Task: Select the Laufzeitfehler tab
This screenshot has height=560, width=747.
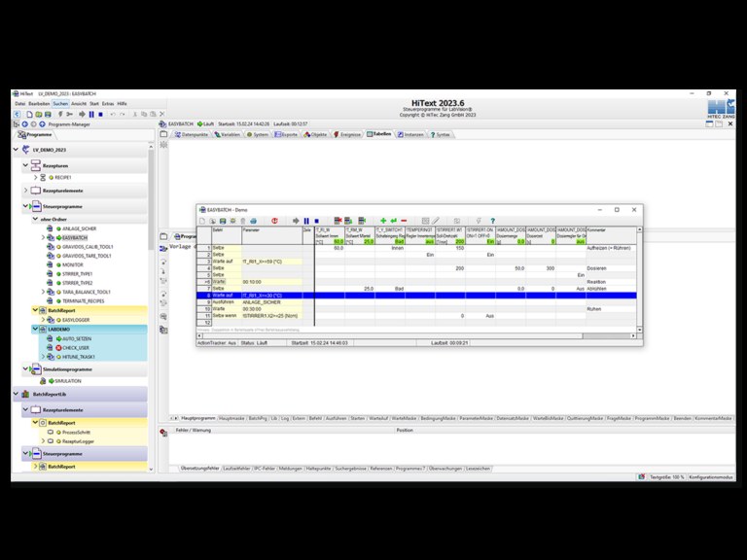Action: pyautogui.click(x=236, y=469)
